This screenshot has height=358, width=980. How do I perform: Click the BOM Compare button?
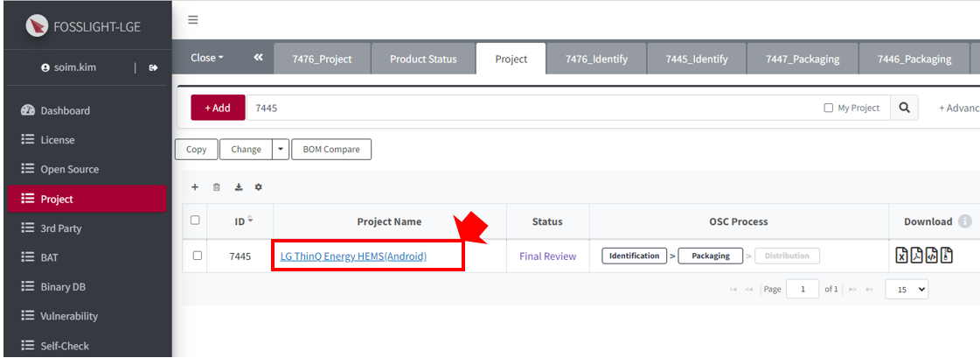331,150
